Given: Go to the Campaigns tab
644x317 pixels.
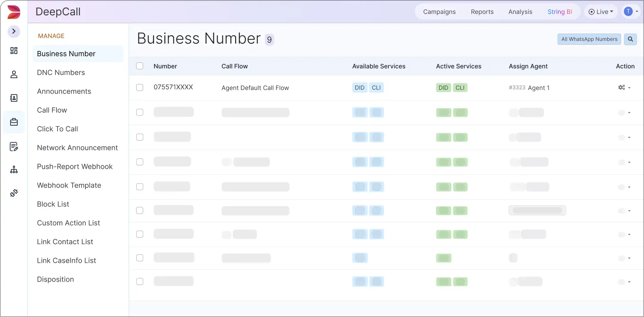Looking at the screenshot, I should click(x=439, y=12).
